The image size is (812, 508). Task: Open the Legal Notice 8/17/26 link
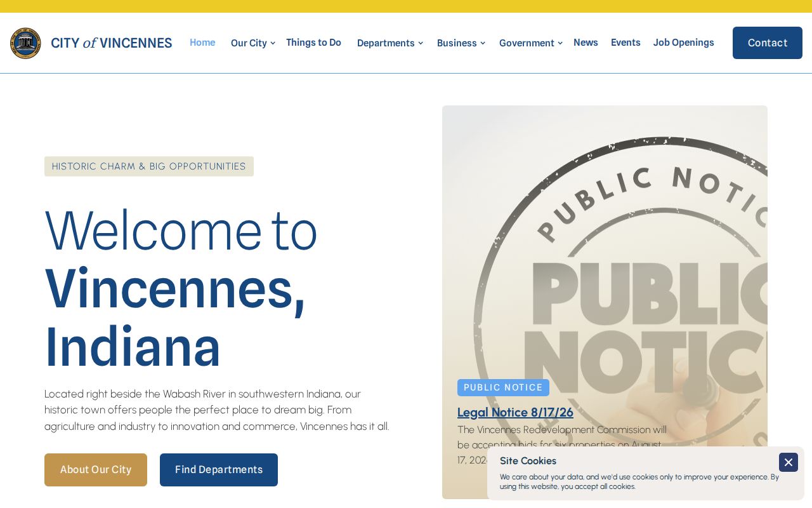pos(515,412)
